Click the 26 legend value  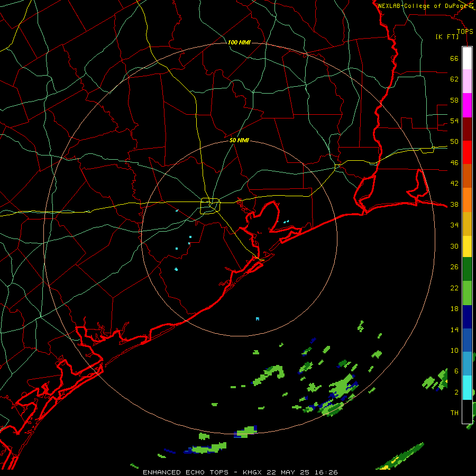[454, 267]
